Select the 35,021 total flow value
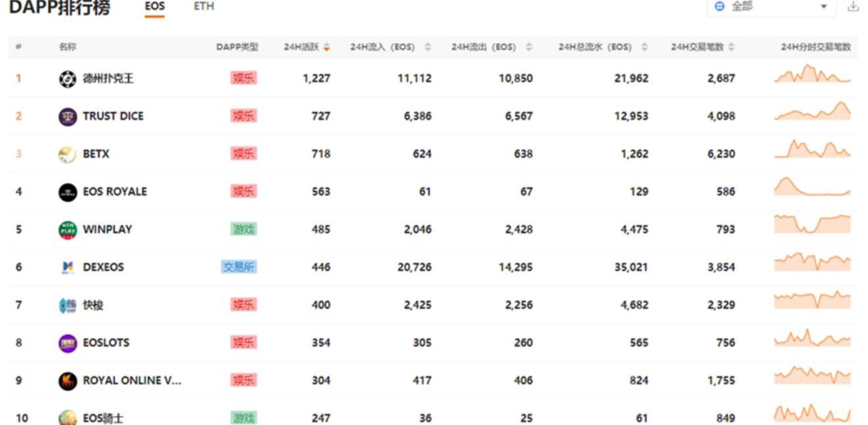This screenshot has width=868, height=425. 631,267
